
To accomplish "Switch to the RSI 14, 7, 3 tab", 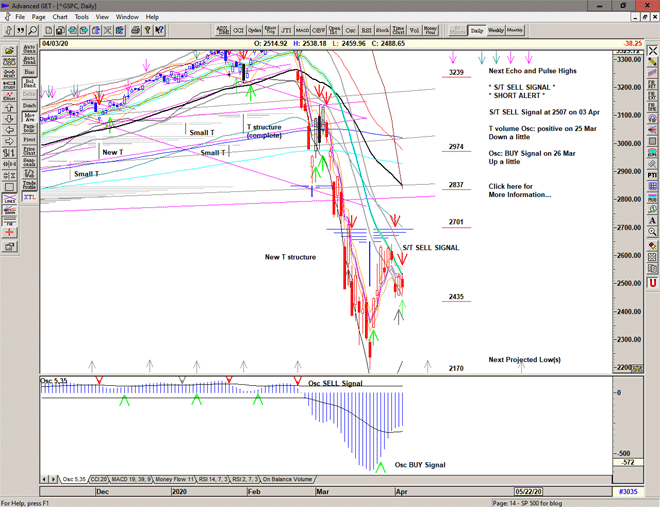I will [x=213, y=479].
